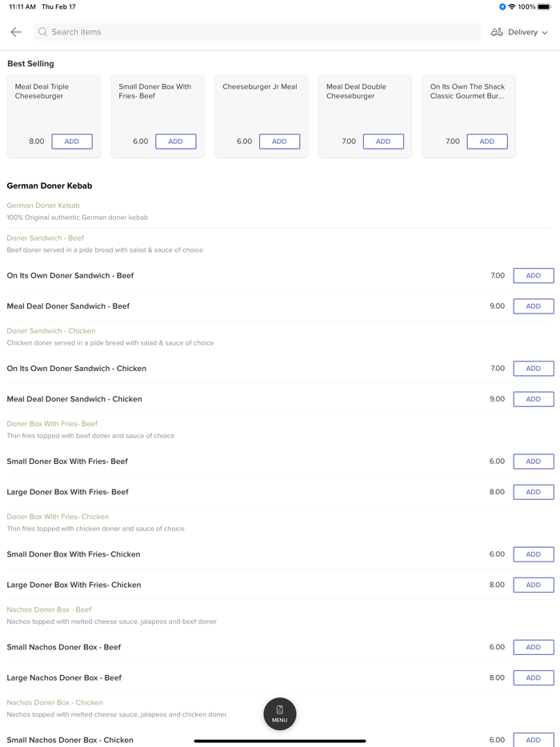Add On Its Own Doner Sandwich - Beef
The height and width of the screenshot is (747, 560).
tap(534, 275)
